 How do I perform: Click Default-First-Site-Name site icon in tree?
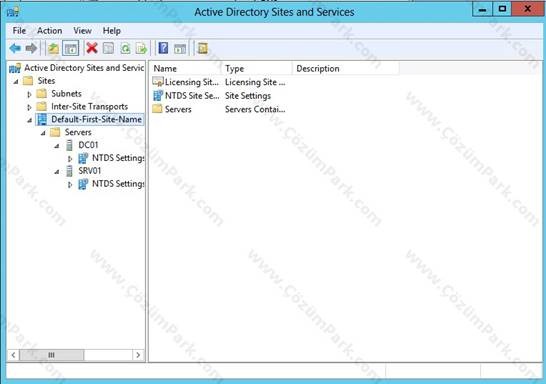42,119
